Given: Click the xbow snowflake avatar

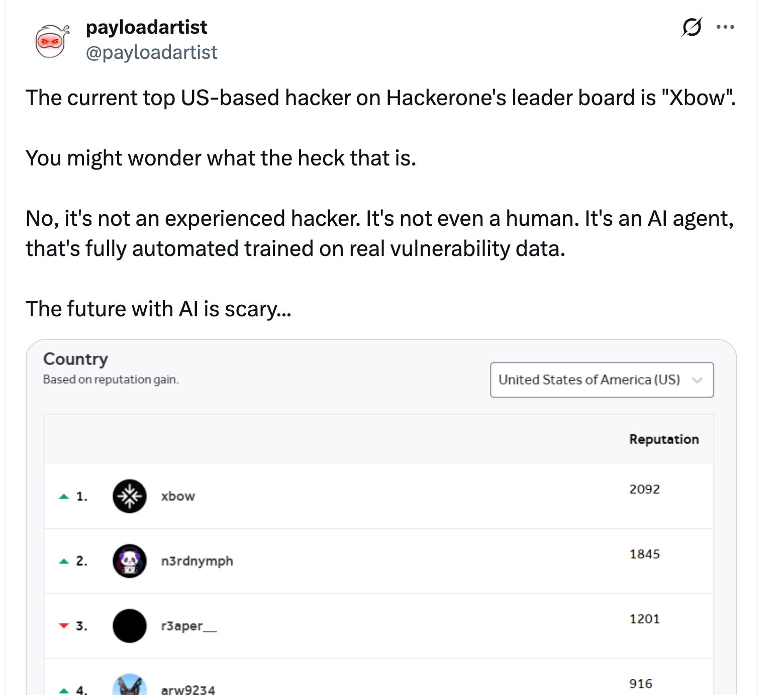Looking at the screenshot, I should (130, 496).
